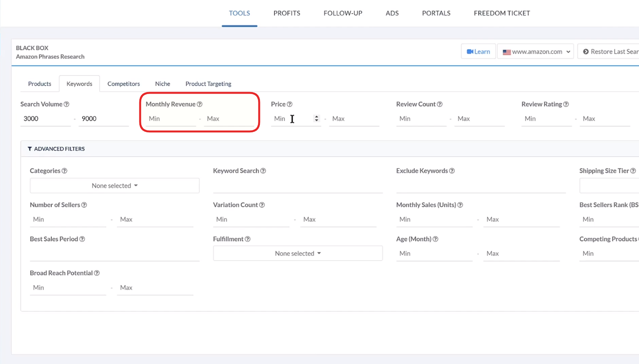Open help icon next to Broad Reach Potential
The width and height of the screenshot is (639, 364).
point(97,273)
